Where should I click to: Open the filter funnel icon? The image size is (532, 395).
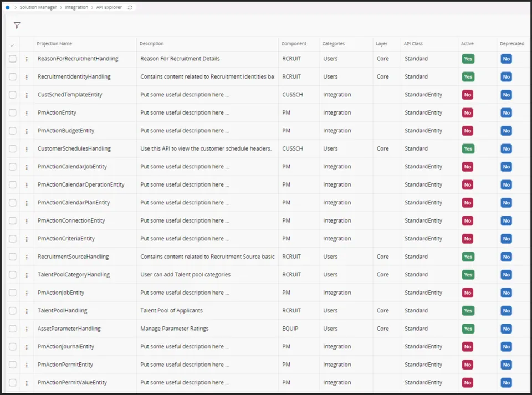tap(17, 25)
